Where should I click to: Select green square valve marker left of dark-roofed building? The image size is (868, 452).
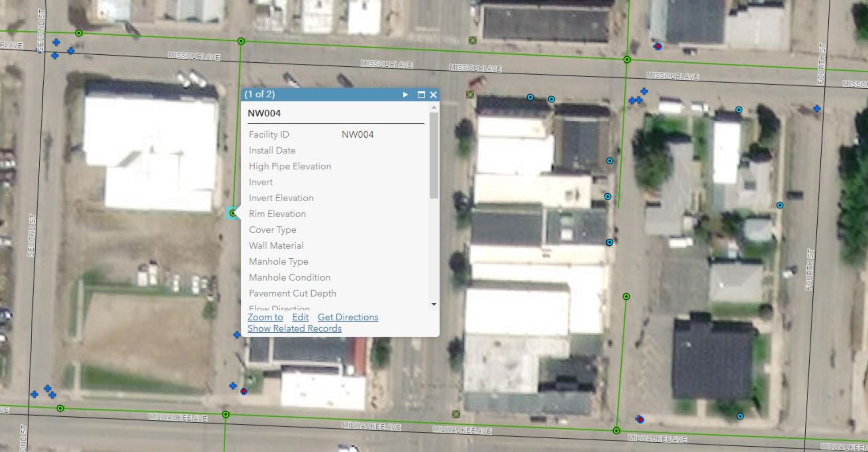tap(472, 41)
